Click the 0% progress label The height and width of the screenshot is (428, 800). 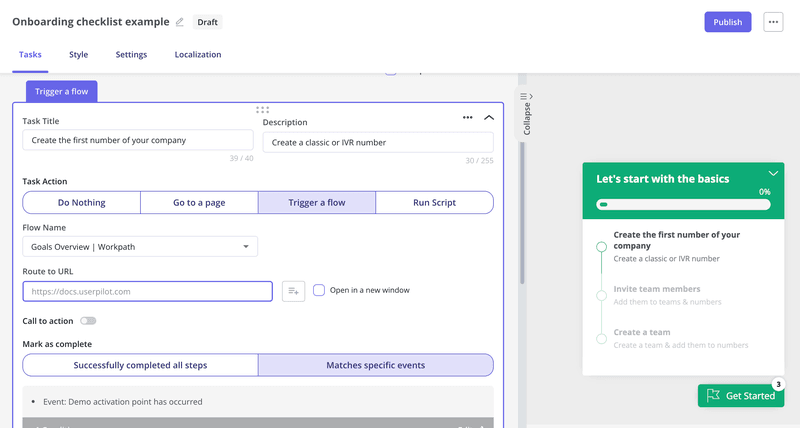tap(764, 192)
